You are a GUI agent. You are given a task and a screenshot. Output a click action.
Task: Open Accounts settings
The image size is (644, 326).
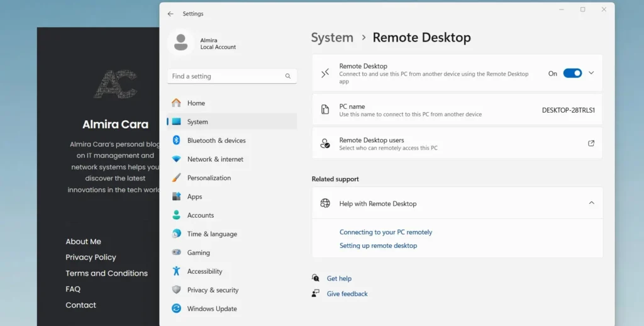coord(231,215)
